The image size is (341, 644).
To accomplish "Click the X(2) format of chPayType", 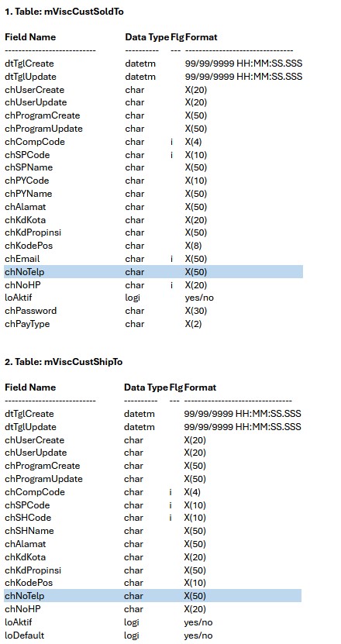I will click(194, 324).
